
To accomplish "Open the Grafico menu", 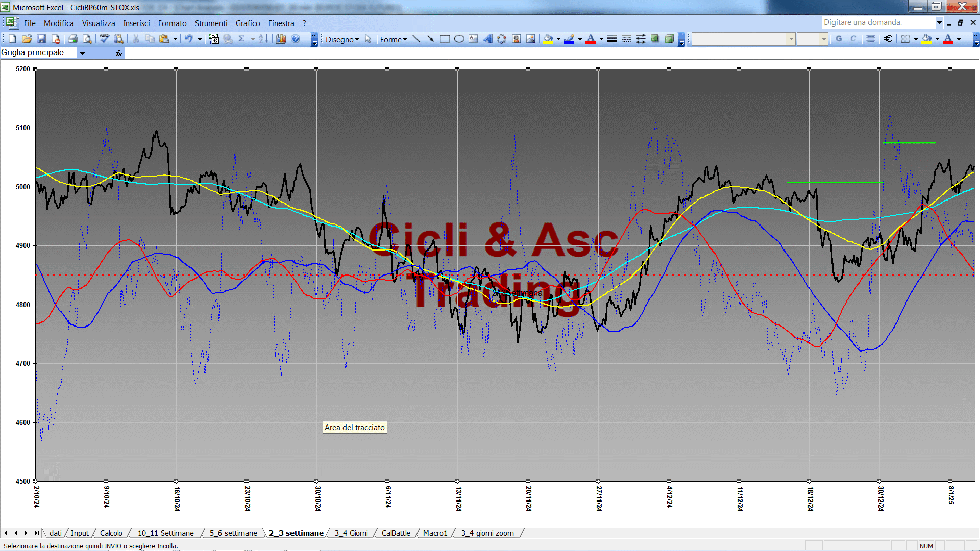I will coord(248,23).
